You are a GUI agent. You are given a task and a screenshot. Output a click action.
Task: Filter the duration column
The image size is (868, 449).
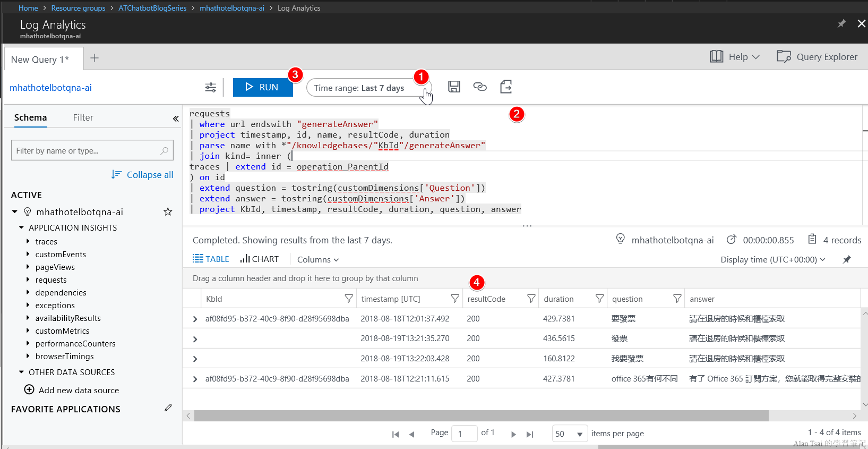pyautogui.click(x=600, y=299)
